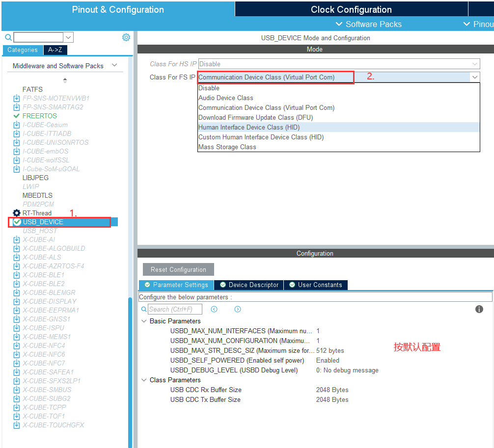The height and width of the screenshot is (448, 494).
Task: Click download icon beside X-CUBE-TOUCHGFX
Action: pyautogui.click(x=17, y=425)
